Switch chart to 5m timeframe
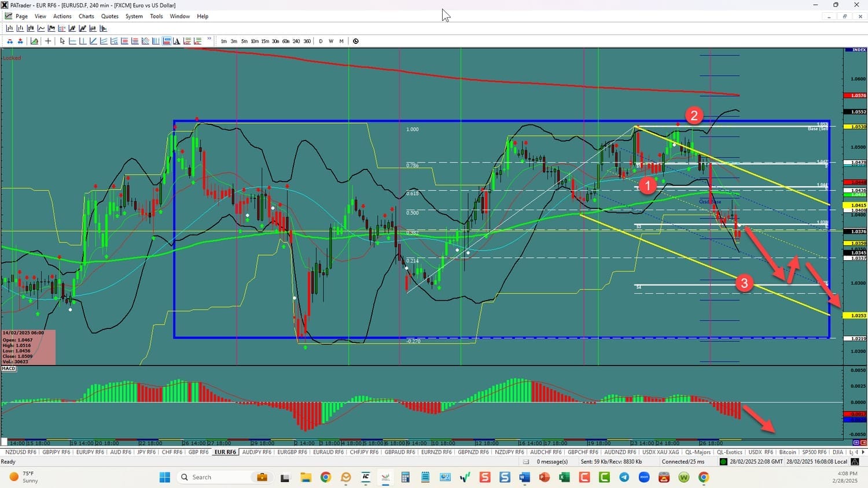Screen dimensions: 868x488 pos(244,41)
